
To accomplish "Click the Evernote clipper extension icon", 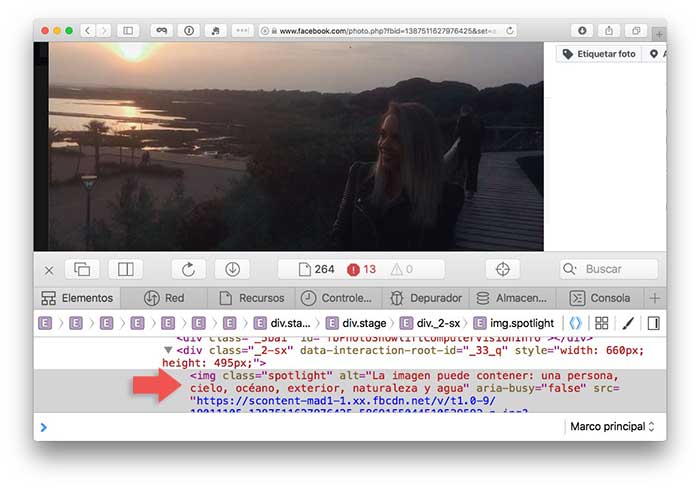I will (x=216, y=30).
